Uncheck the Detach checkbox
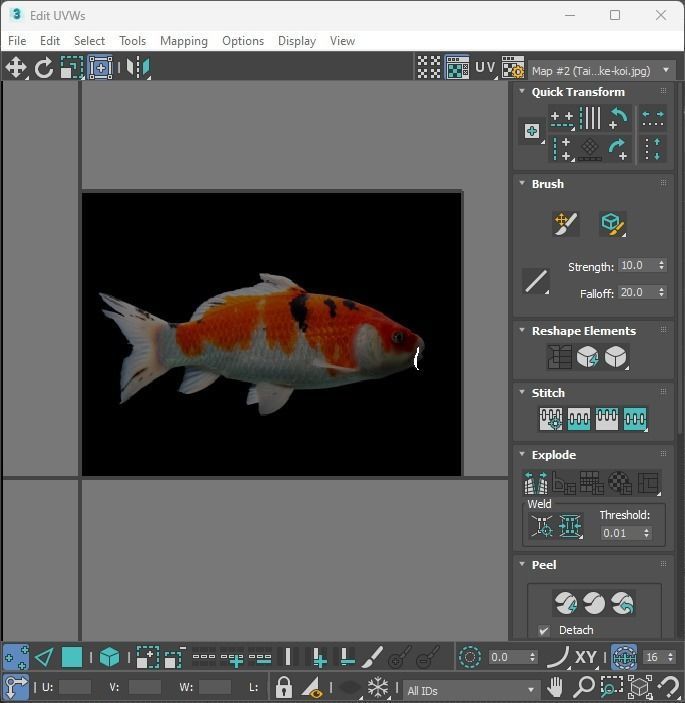 pos(544,630)
